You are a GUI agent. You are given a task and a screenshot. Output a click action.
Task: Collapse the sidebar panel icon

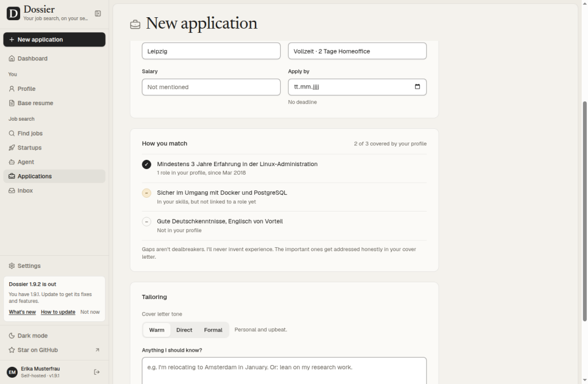point(98,14)
